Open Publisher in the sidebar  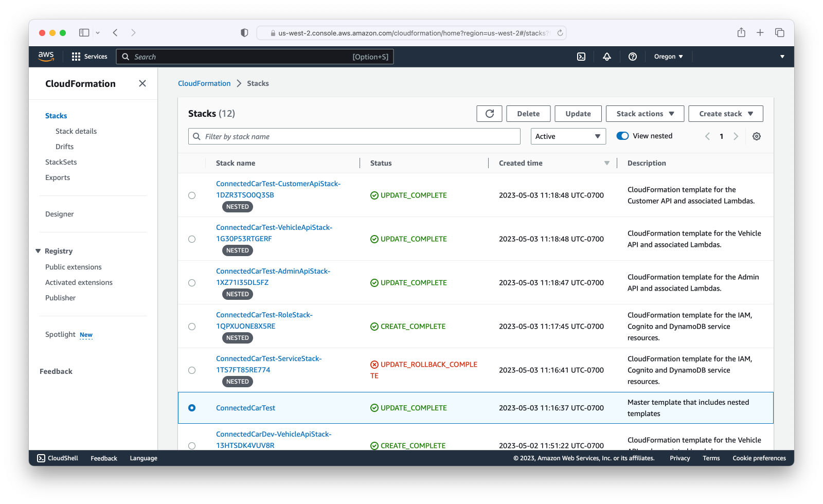[x=60, y=298]
